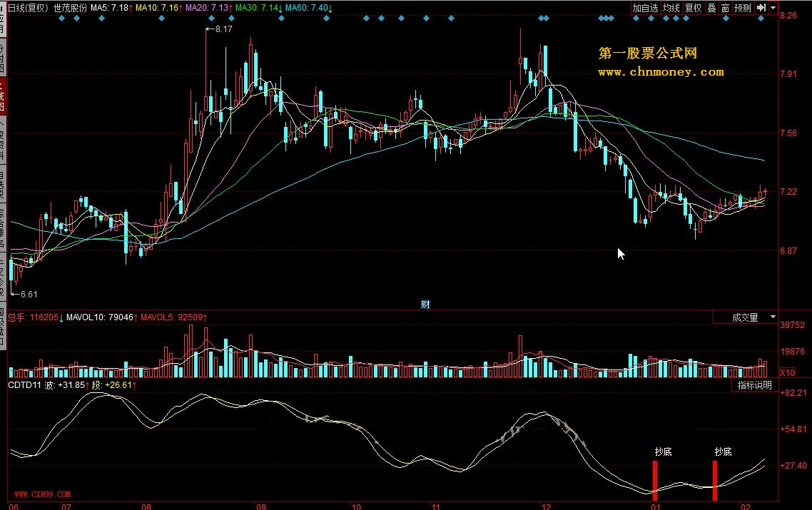Select the MA20: 7.13 legend entry
This screenshot has height=510, width=812.
[209, 8]
